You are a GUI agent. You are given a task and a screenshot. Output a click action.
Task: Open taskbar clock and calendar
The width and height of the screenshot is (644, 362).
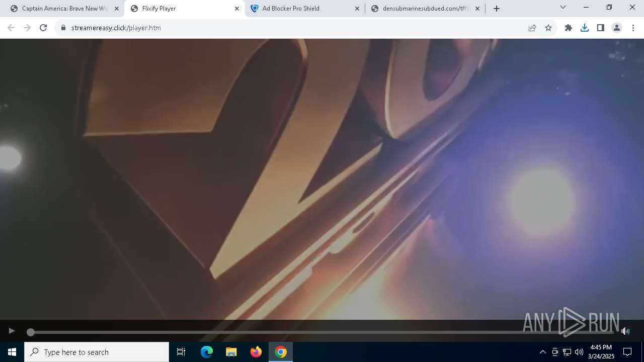coord(601,352)
